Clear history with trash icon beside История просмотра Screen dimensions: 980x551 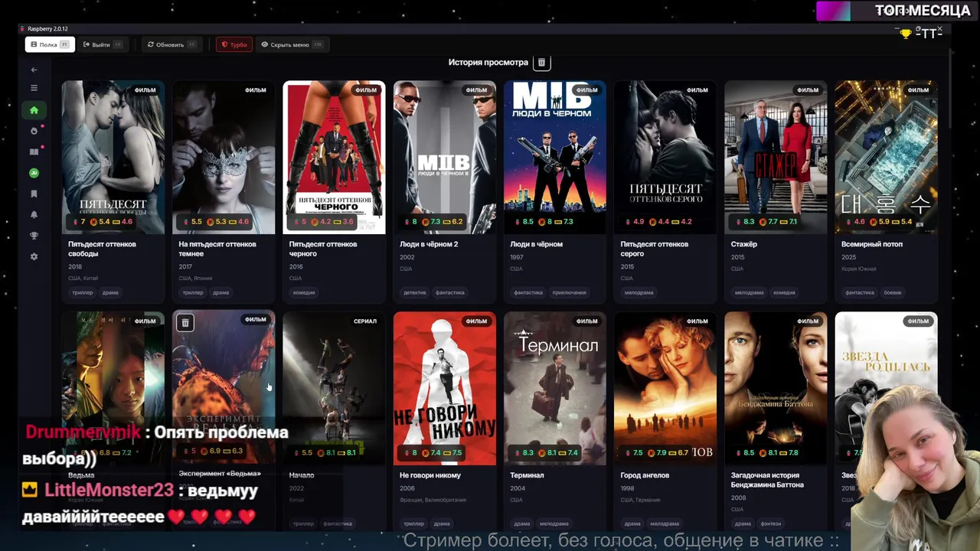[541, 62]
